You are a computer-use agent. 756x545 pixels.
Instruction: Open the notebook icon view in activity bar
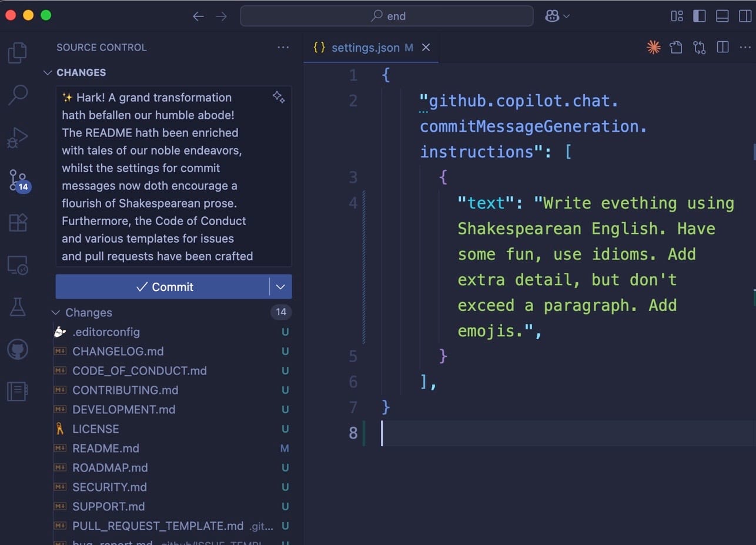click(x=17, y=391)
